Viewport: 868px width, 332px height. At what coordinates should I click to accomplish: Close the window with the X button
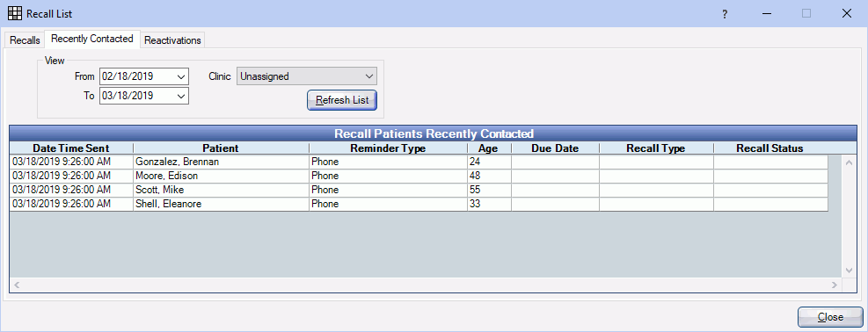846,14
